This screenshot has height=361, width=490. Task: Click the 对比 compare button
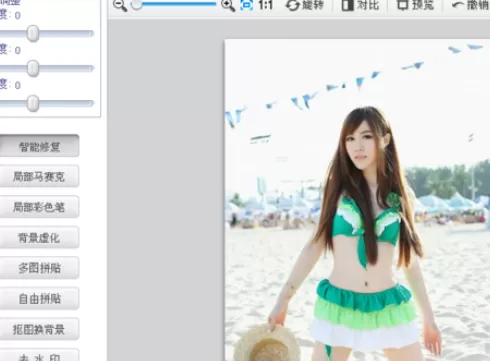[x=360, y=5]
